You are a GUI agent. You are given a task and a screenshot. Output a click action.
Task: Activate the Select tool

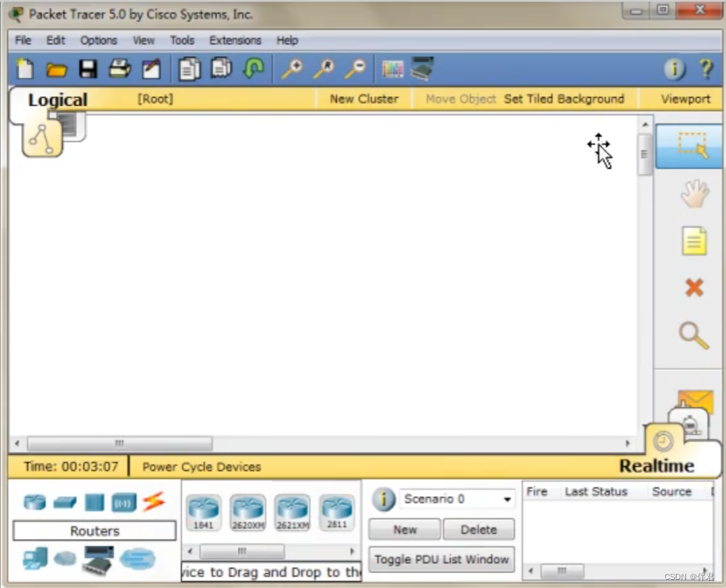(689, 146)
